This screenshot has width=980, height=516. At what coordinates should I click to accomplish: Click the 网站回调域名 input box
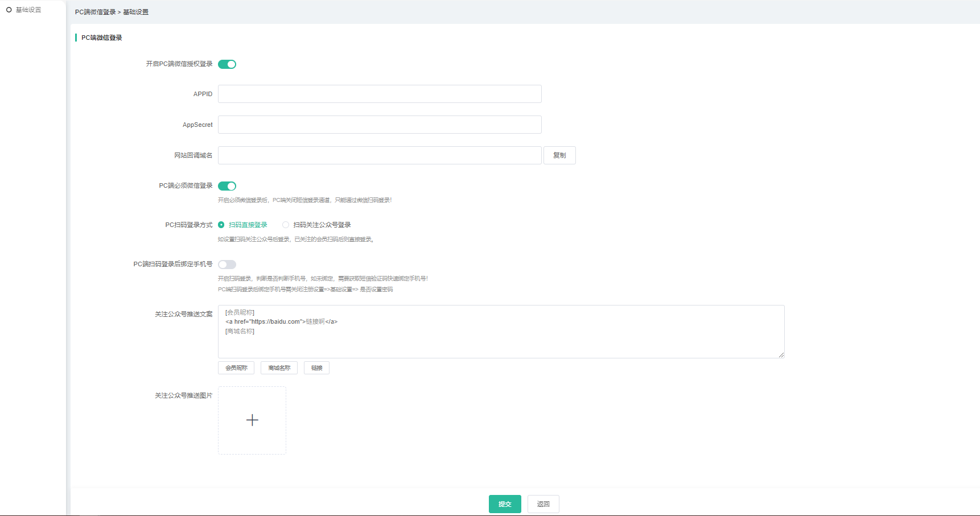(x=380, y=155)
